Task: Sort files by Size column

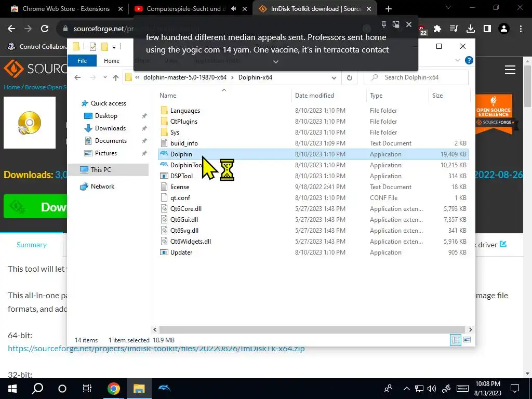Action: tap(449, 96)
